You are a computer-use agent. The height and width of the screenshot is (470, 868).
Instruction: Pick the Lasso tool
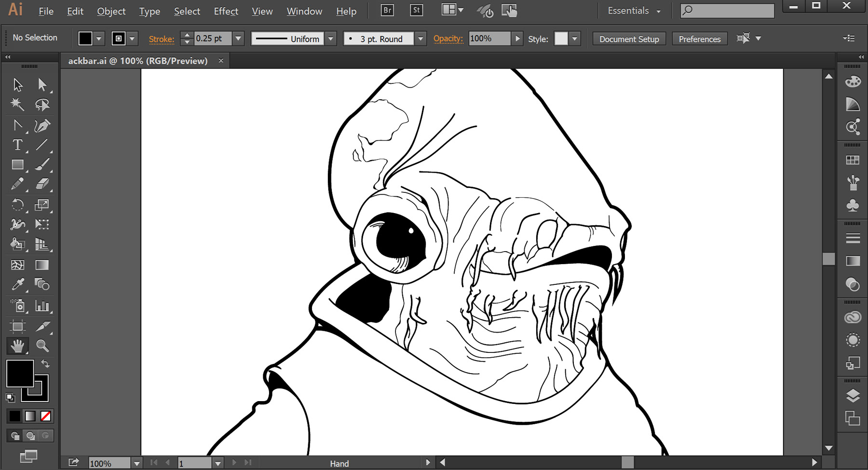(x=42, y=105)
